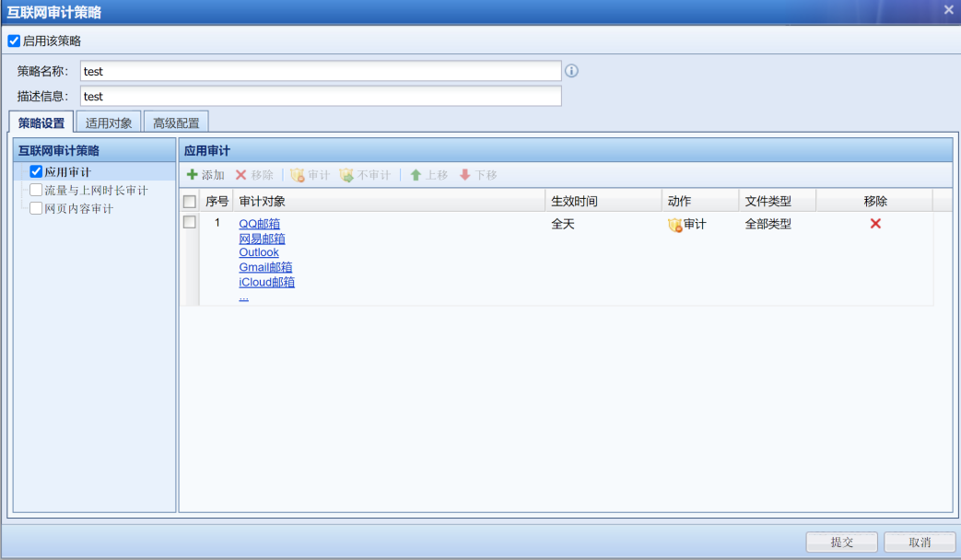Image resolution: width=961 pixels, height=560 pixels.
Task: Click the 序号 column header
Action: [x=217, y=201]
